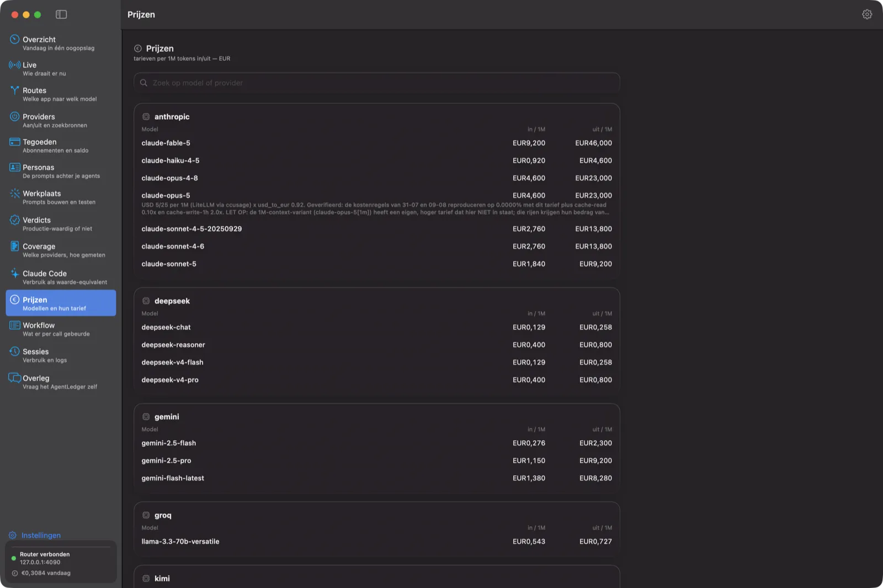Image resolution: width=883 pixels, height=588 pixels.
Task: Click the Routes fork icon
Action: (14, 90)
